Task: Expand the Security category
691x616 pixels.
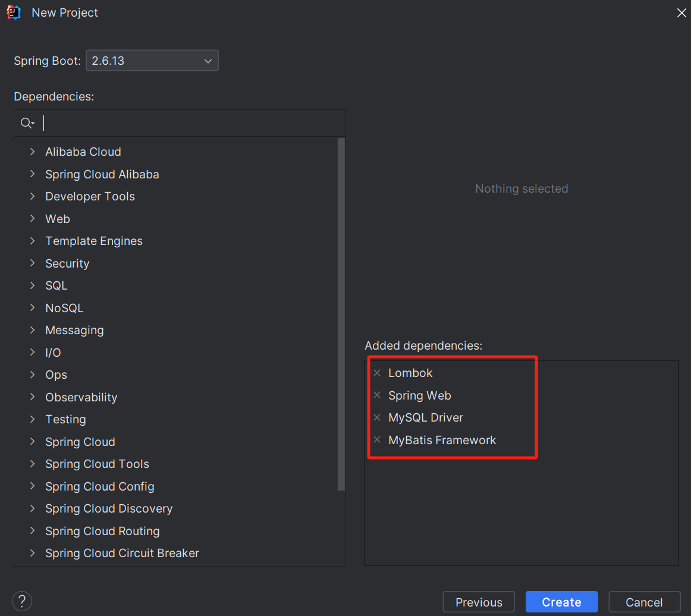Action: click(32, 263)
